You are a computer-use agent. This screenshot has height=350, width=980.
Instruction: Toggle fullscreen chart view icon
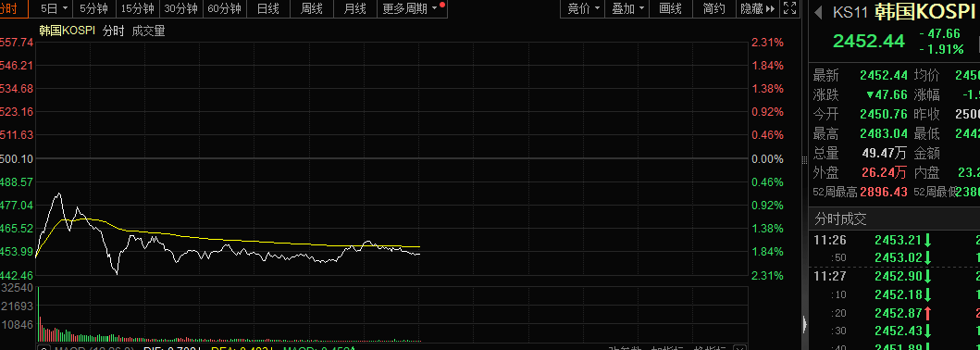tap(789, 8)
